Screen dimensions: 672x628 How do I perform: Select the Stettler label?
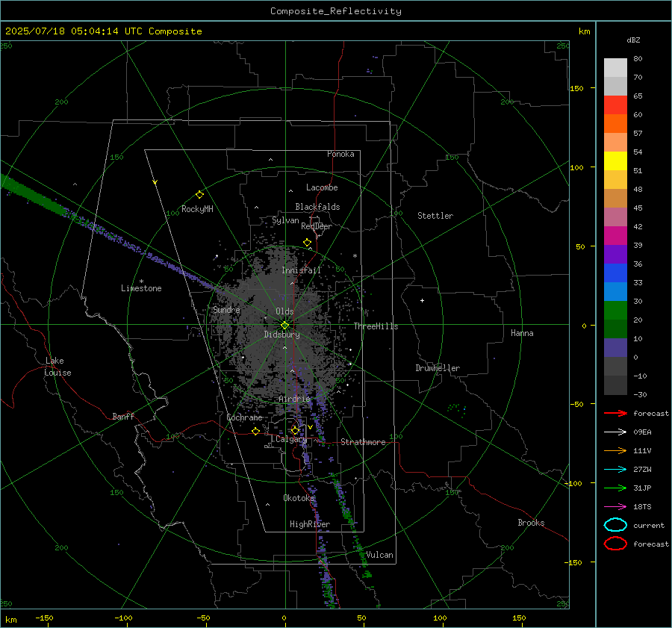[435, 216]
